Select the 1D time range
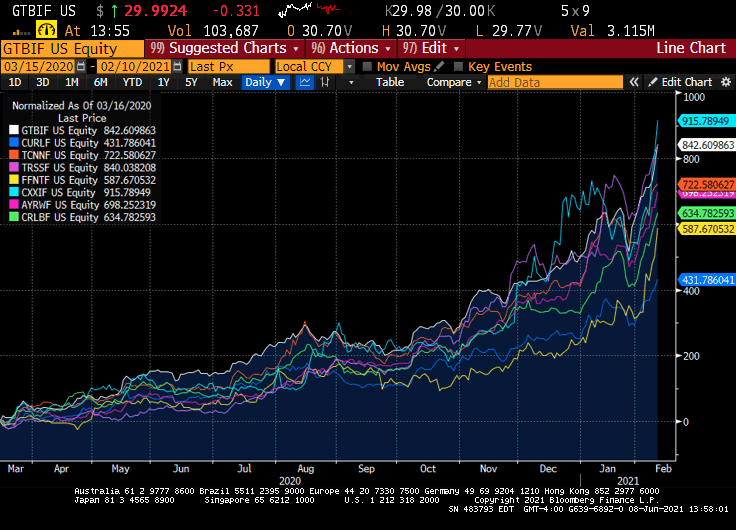 (x=15, y=82)
